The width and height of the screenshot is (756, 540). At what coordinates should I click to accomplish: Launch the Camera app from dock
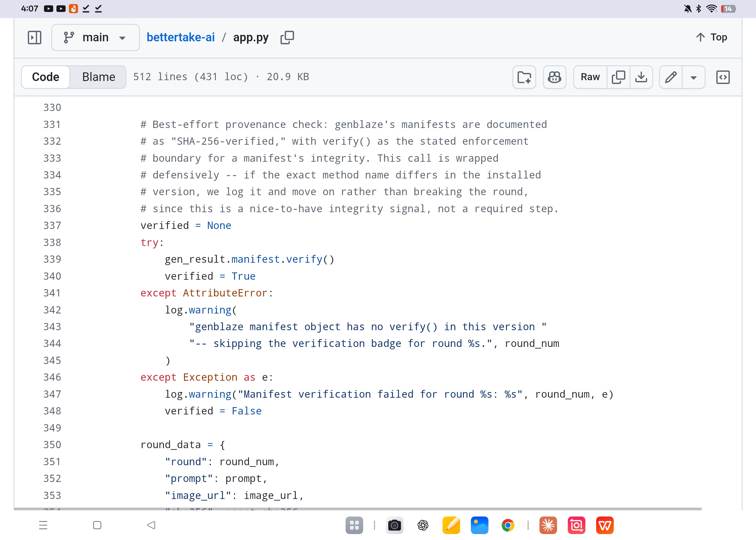point(395,525)
